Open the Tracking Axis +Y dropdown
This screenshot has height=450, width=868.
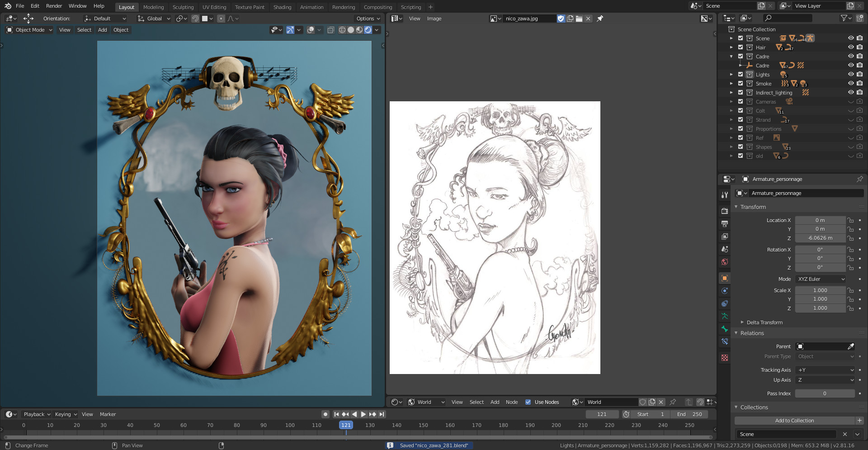[825, 370]
